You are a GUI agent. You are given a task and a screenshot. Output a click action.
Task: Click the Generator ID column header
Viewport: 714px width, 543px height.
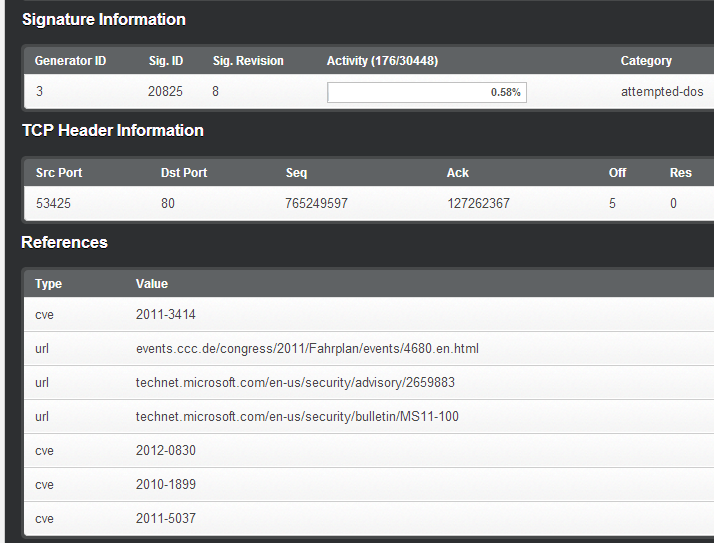(x=70, y=61)
